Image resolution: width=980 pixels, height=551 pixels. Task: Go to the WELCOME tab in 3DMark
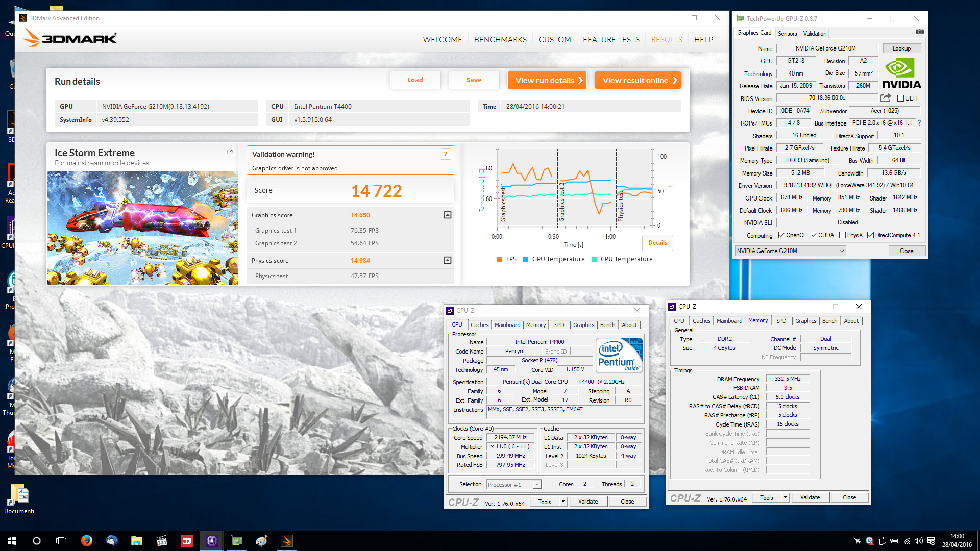[x=442, y=39]
